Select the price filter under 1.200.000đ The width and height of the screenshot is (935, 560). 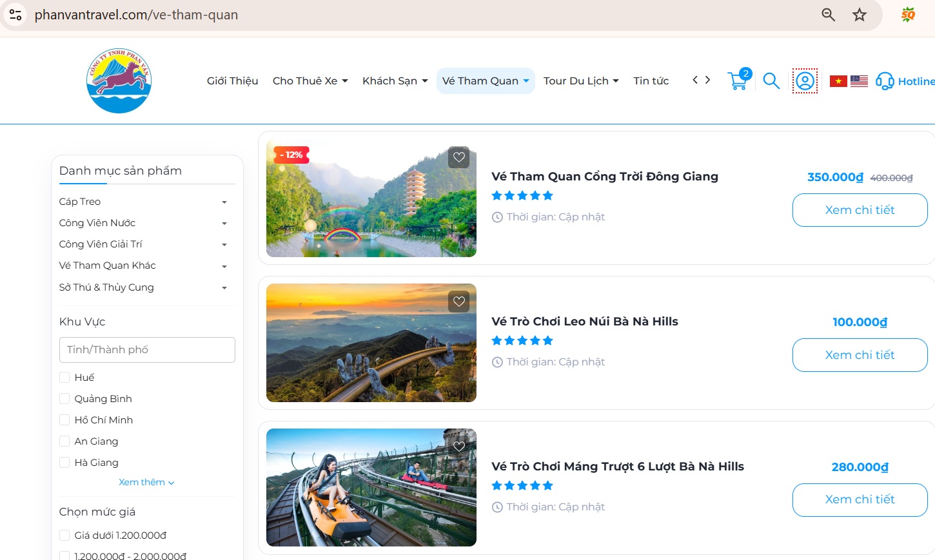click(64, 535)
